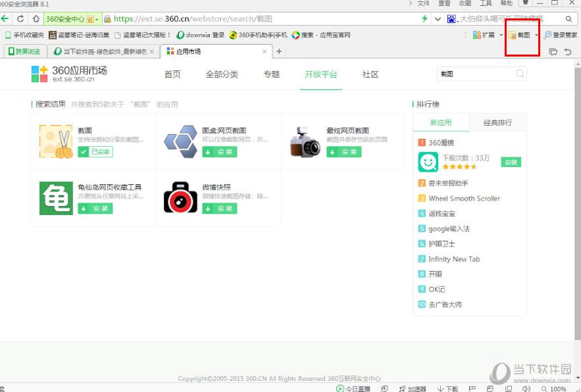Reload the page with the refresh icon

20,18
